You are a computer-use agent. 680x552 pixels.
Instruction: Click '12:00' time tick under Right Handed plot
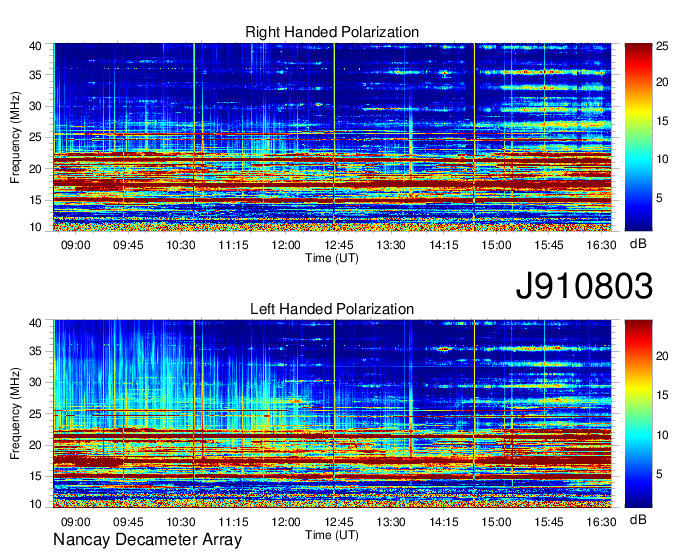point(286,245)
